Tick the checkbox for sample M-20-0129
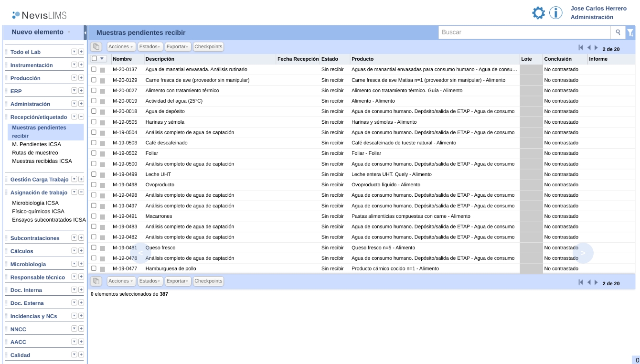This screenshot has height=364, width=640. click(x=94, y=80)
